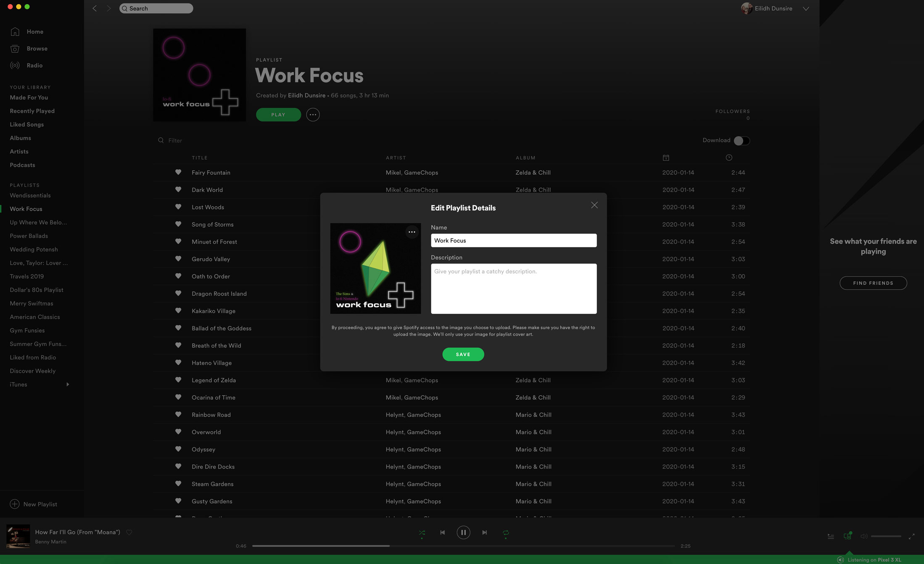Skip to previous track

pos(443,532)
